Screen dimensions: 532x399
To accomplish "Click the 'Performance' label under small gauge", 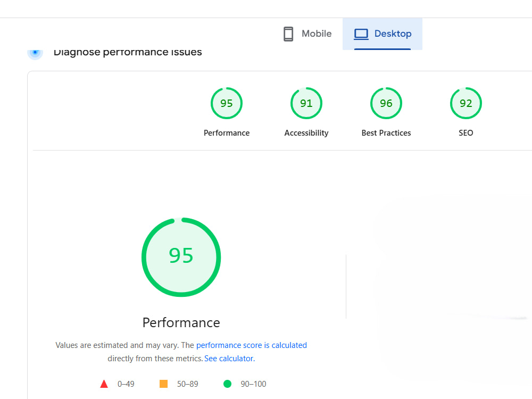I will tap(227, 133).
